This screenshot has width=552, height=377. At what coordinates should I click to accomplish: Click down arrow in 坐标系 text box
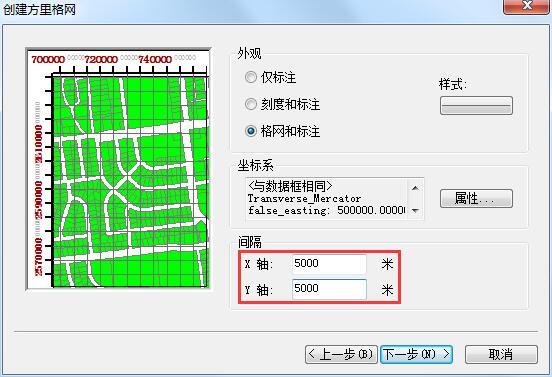click(415, 211)
